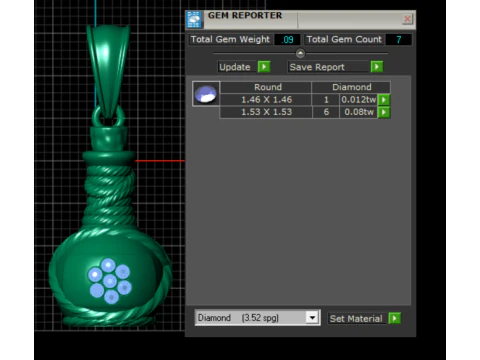Click the Set Material button label
This screenshot has width=480, height=360.
(357, 319)
